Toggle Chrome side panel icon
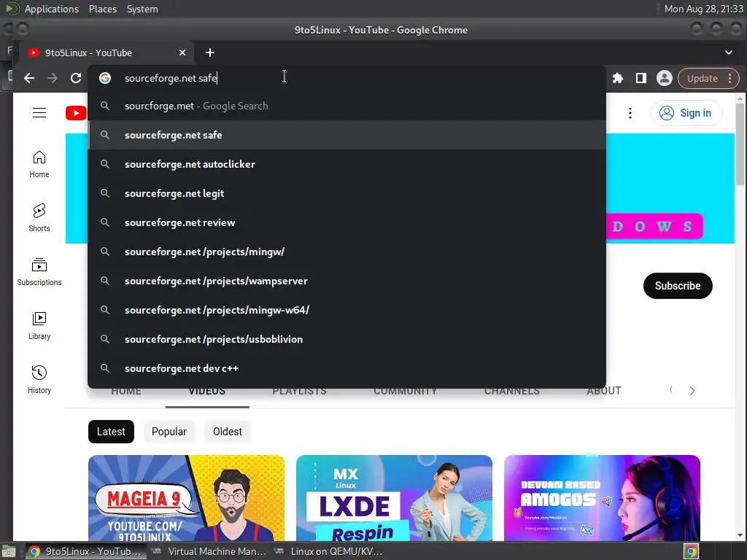Viewport: 747px width, 560px height. tap(640, 78)
